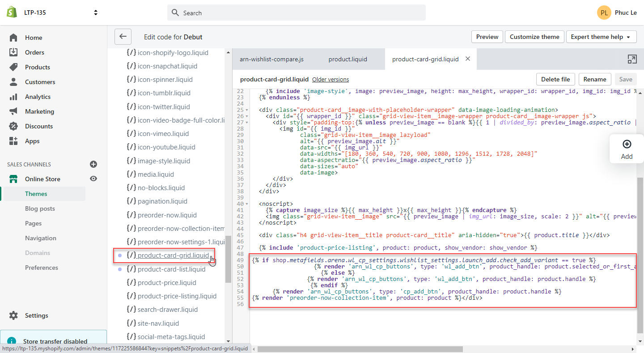This screenshot has width=644, height=353.
Task: Add a new sales channel
Action: tap(93, 164)
